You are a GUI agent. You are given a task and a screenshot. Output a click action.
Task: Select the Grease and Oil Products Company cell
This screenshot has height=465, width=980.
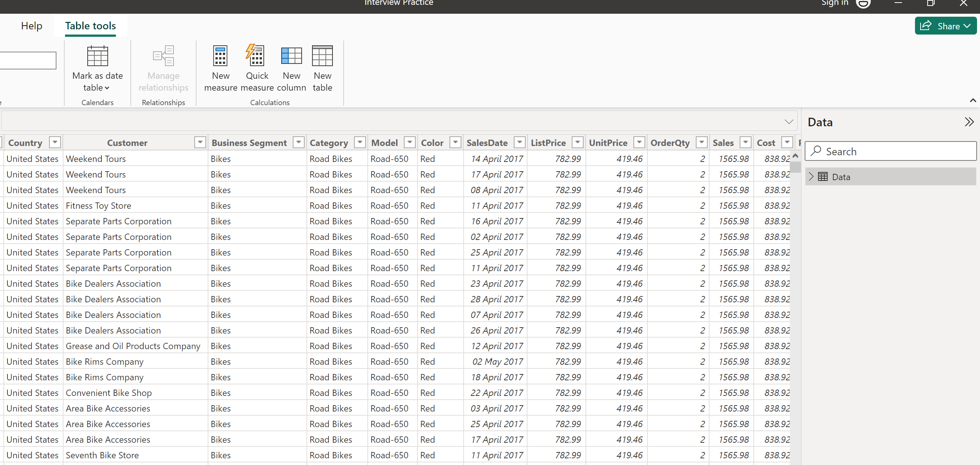tap(135, 346)
